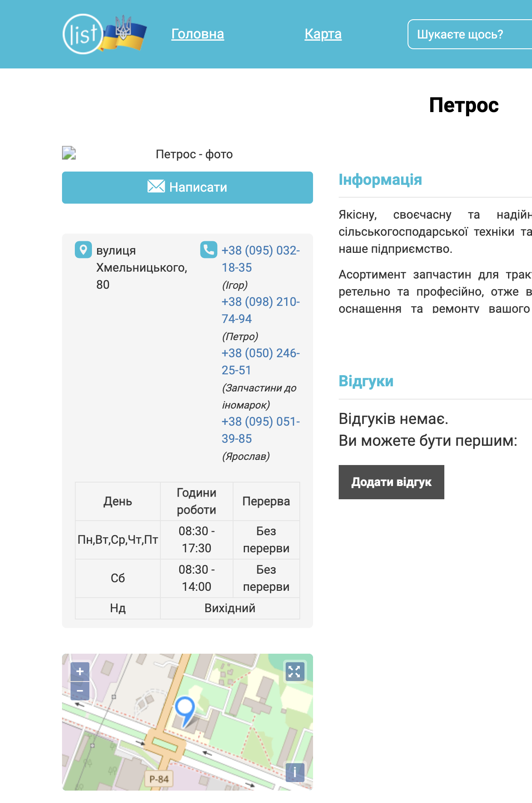Image resolution: width=532 pixels, height=803 pixels.
Task: Click the 'Відгуків немає.' text
Action: (x=393, y=419)
